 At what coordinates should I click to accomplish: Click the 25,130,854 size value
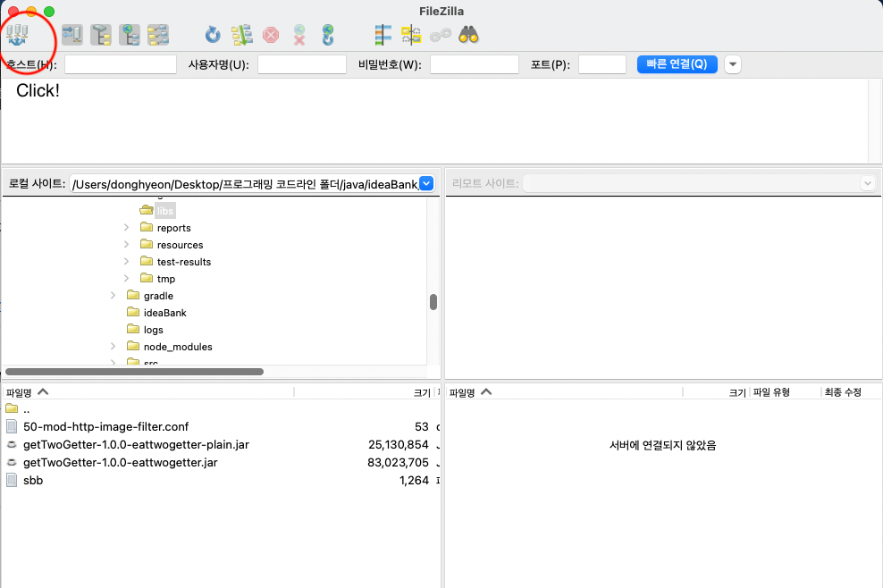point(398,444)
